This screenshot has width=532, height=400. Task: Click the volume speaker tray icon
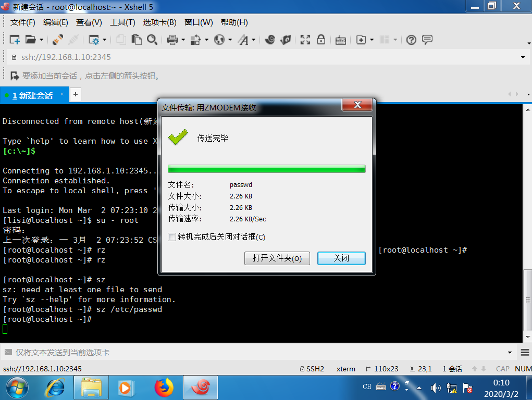tap(436, 388)
